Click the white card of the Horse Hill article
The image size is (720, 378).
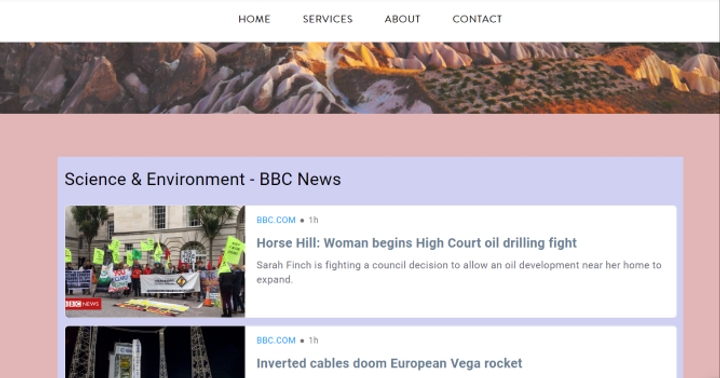tap(371, 261)
